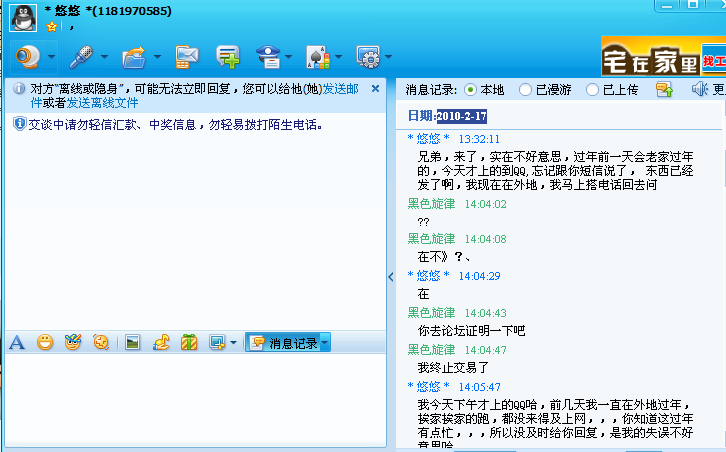The height and width of the screenshot is (452, 726).
Task: Open video call options dropdown arrow
Action: [x=51, y=57]
